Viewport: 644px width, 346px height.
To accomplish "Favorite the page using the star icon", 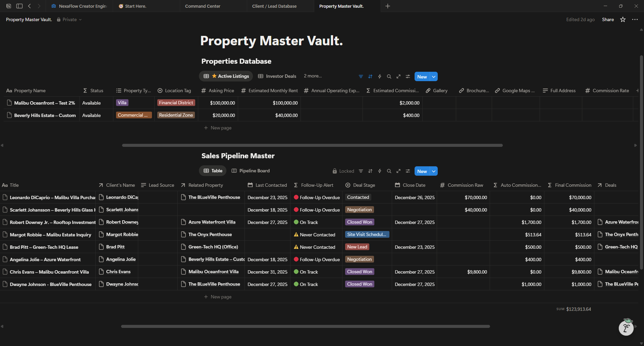I will tap(623, 19).
